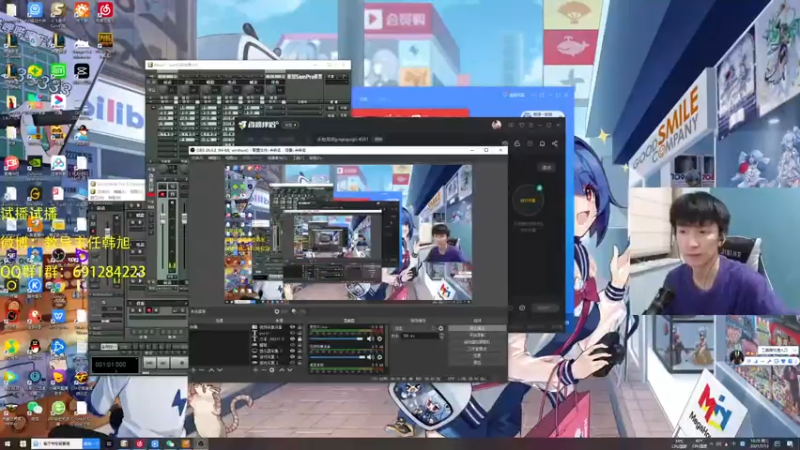Open OBS 编辑 menu
Image resolution: width=800 pixels, height=450 pixels.
[x=214, y=158]
